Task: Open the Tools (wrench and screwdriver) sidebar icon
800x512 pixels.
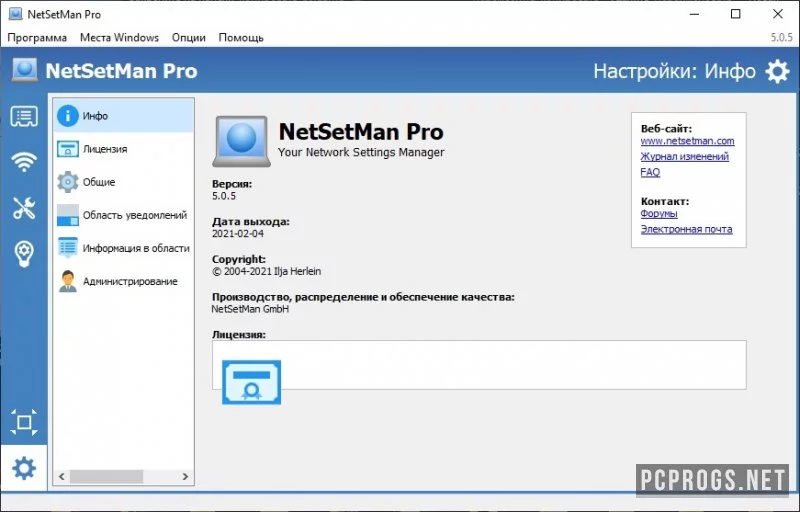Action: coord(24,208)
